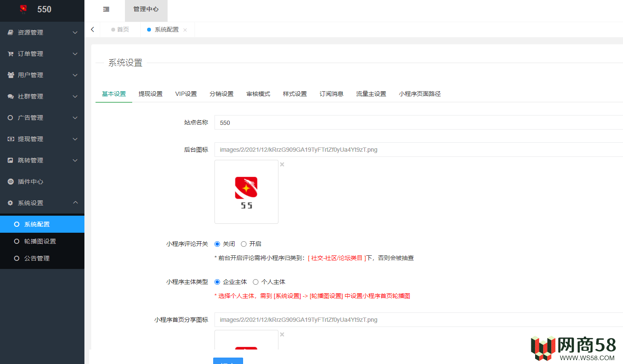Click the community management chat icon
The height and width of the screenshot is (364, 623).
coord(11,96)
